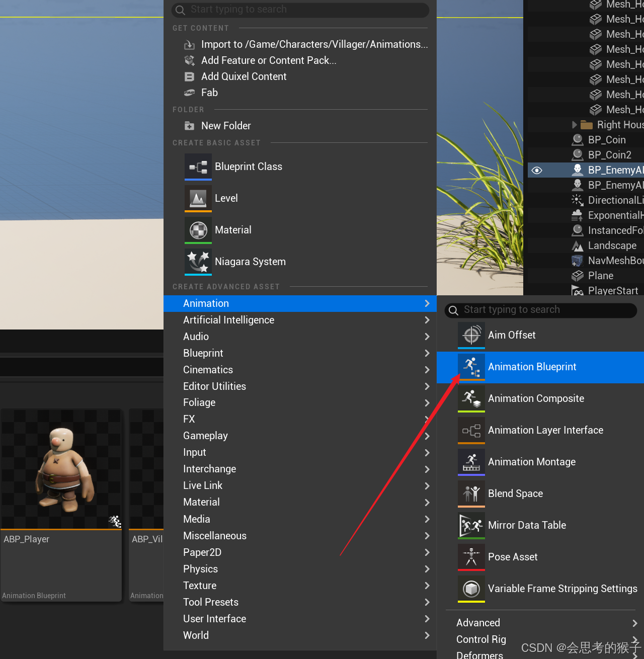Screen dimensions: 644x659
Task: Select Import to /Game/Characters/Villager/Animations
Action: pos(300,44)
